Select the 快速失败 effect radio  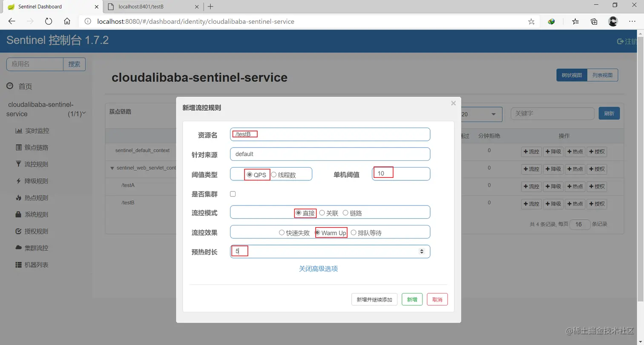(282, 233)
